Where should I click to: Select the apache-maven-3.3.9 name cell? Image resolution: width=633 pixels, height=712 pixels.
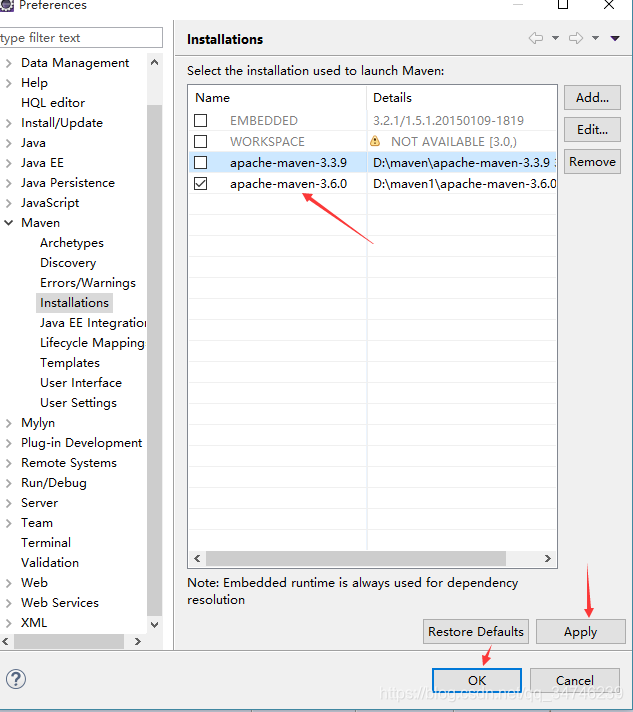pyautogui.click(x=288, y=163)
